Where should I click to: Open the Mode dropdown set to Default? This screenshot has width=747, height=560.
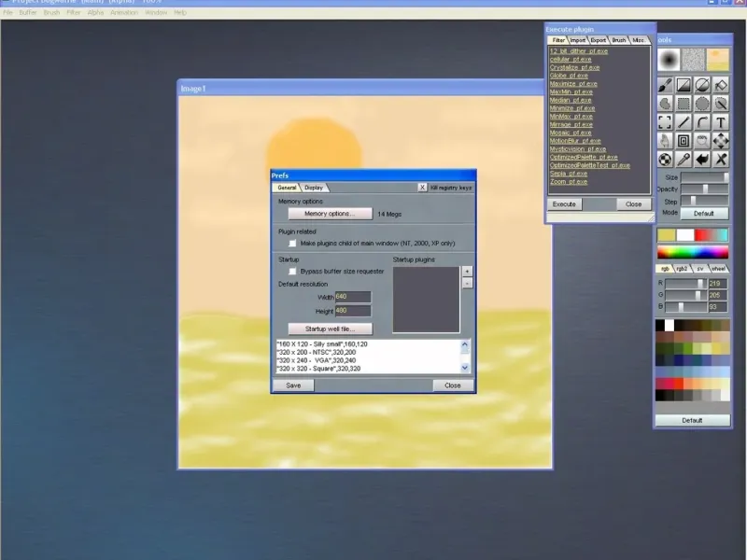click(x=704, y=214)
